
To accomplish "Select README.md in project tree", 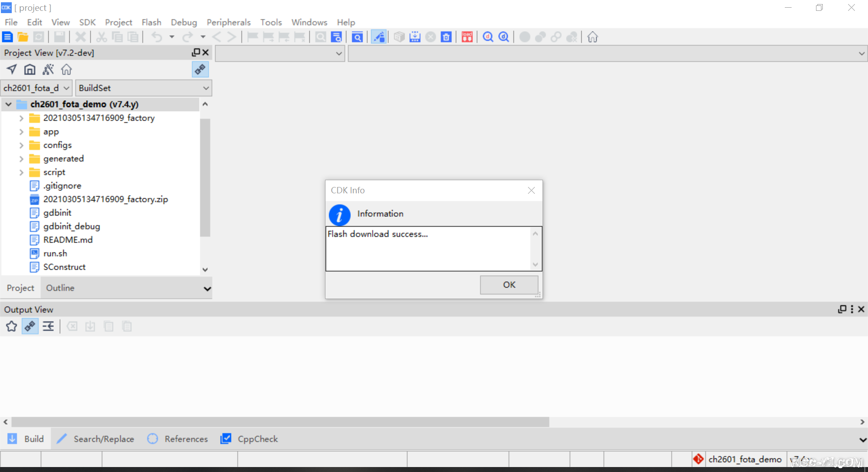I will pos(68,240).
